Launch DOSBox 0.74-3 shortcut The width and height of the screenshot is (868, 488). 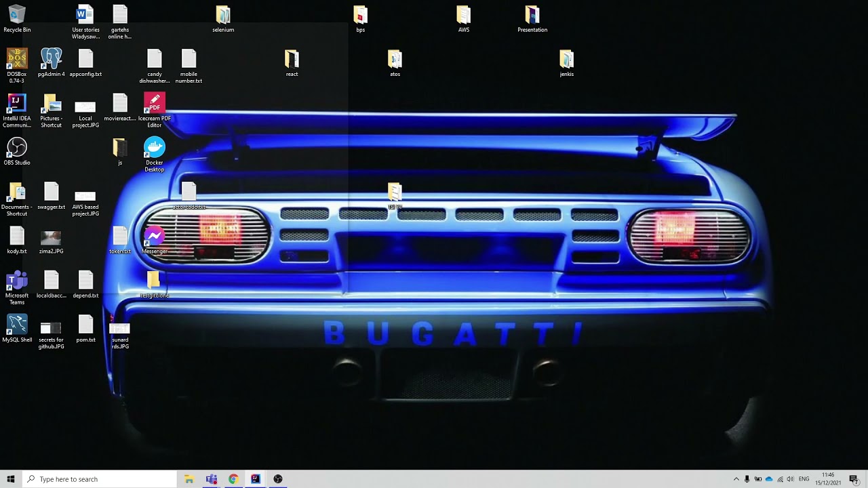[17, 65]
